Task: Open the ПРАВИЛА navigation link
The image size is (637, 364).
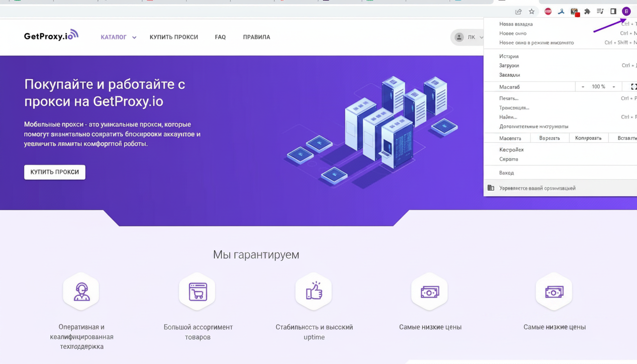Action: coord(256,37)
